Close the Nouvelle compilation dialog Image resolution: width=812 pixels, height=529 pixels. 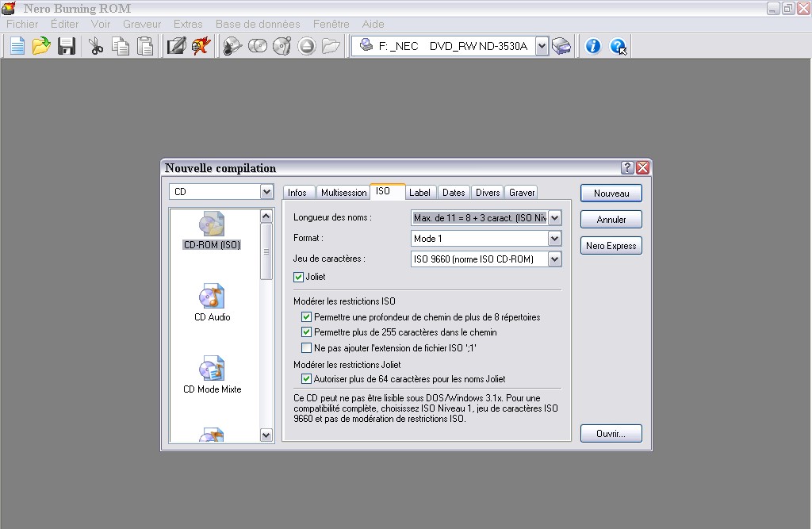[642, 167]
